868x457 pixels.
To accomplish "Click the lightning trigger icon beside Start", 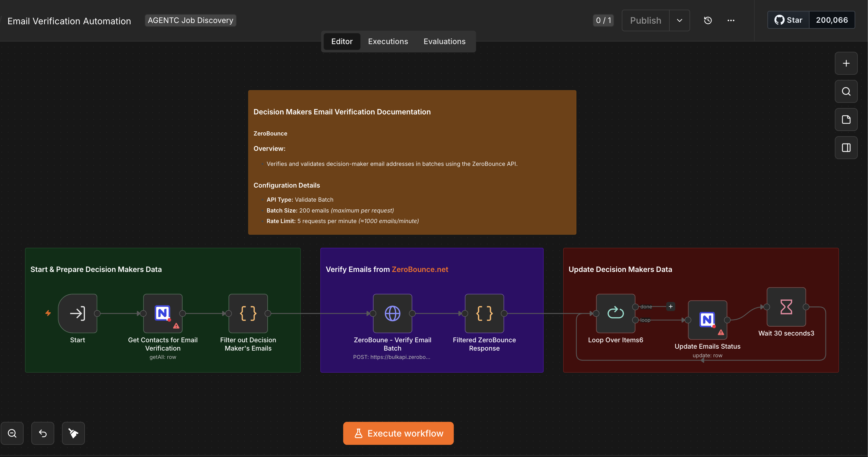I will 48,313.
